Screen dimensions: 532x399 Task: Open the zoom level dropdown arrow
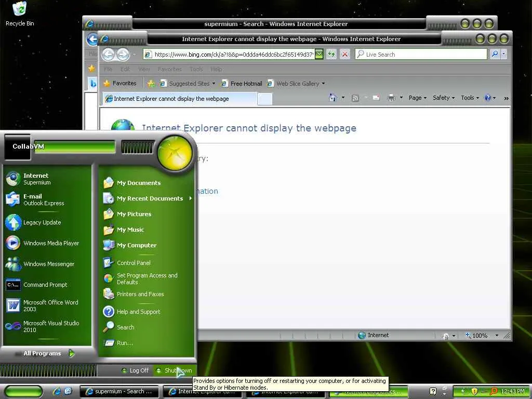point(497,336)
